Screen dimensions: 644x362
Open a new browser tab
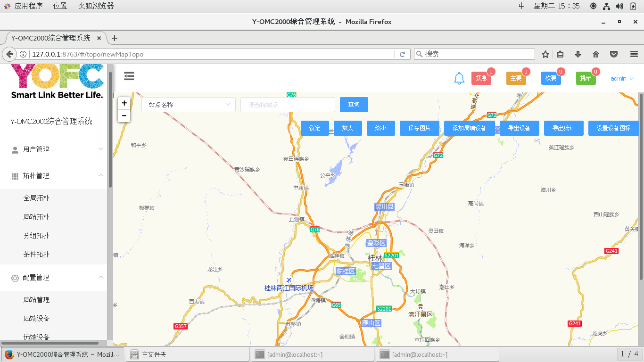(115, 38)
